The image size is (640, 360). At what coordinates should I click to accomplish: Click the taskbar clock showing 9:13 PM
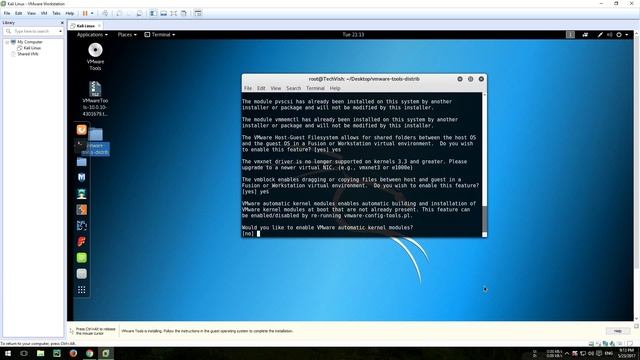[626, 353]
